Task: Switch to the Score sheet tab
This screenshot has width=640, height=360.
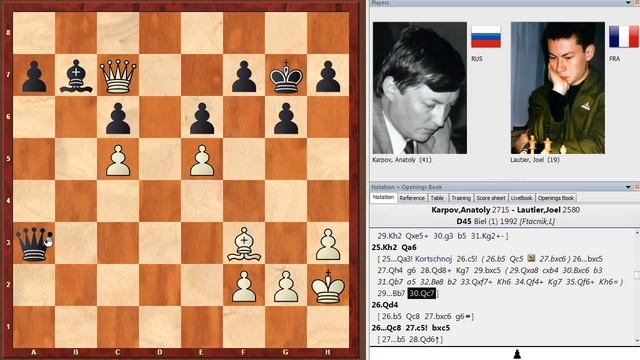Action: (x=491, y=198)
